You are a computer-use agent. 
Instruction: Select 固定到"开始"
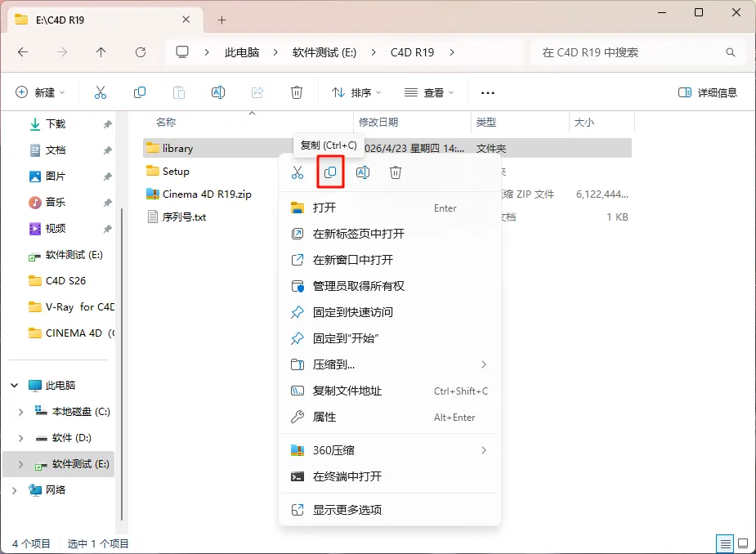[390, 338]
